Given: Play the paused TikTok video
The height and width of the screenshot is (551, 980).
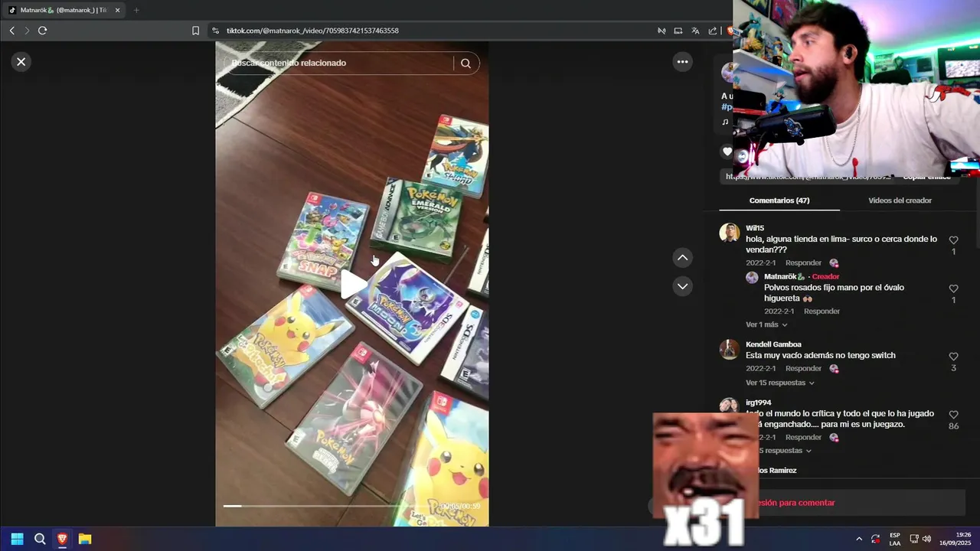Looking at the screenshot, I should (352, 284).
